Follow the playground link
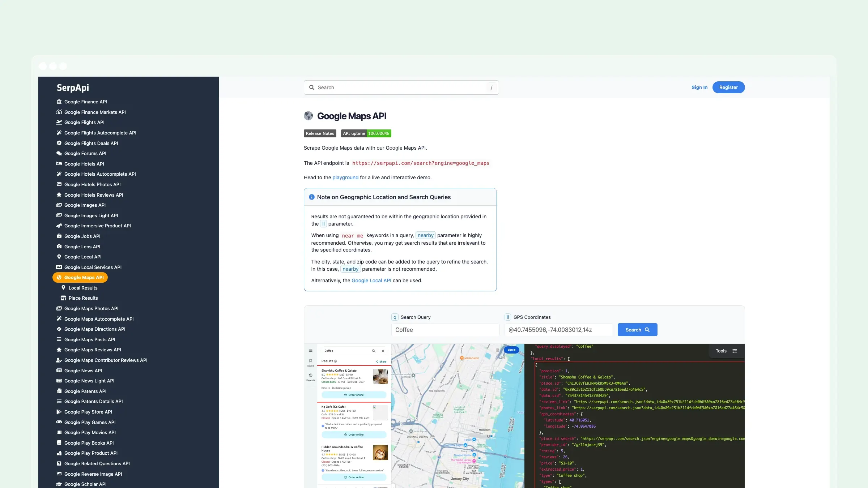Image resolution: width=868 pixels, height=488 pixels. [x=345, y=177]
